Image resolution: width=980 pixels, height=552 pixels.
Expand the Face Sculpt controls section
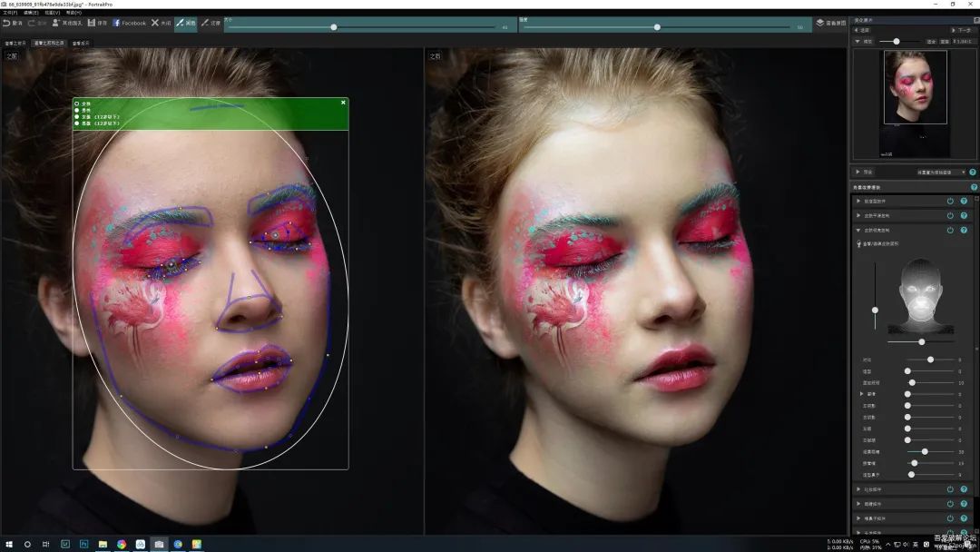[x=858, y=202]
